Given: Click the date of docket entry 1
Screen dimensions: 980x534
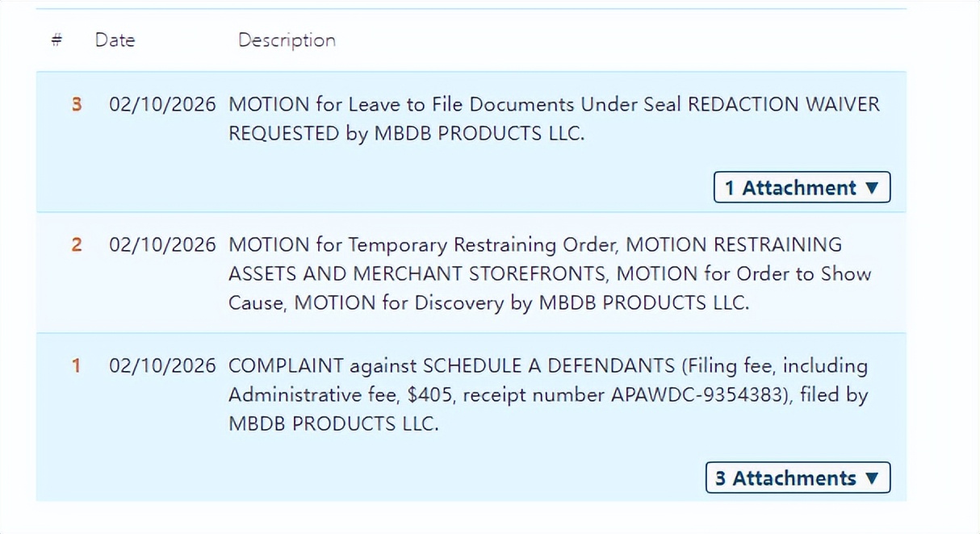Looking at the screenshot, I should click(x=162, y=366).
